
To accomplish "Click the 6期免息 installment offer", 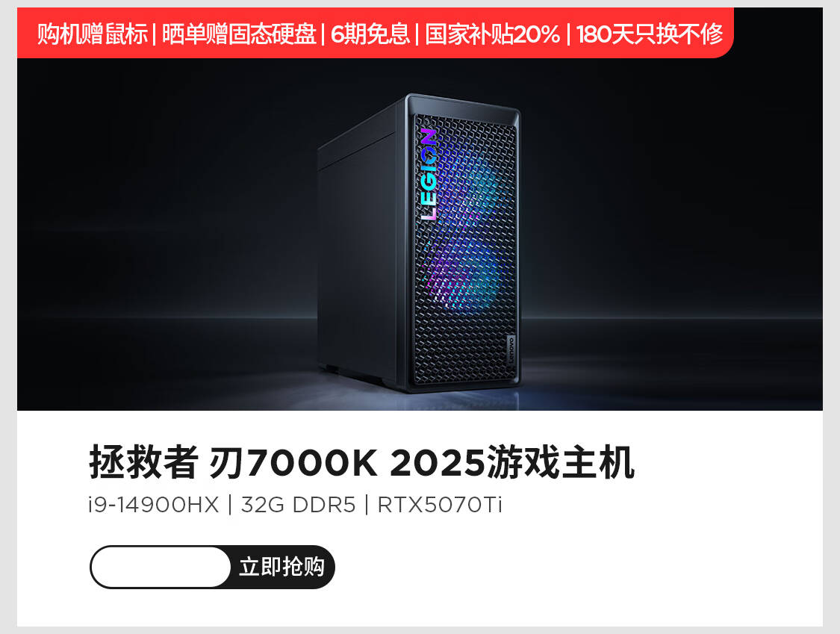I will coord(370,34).
